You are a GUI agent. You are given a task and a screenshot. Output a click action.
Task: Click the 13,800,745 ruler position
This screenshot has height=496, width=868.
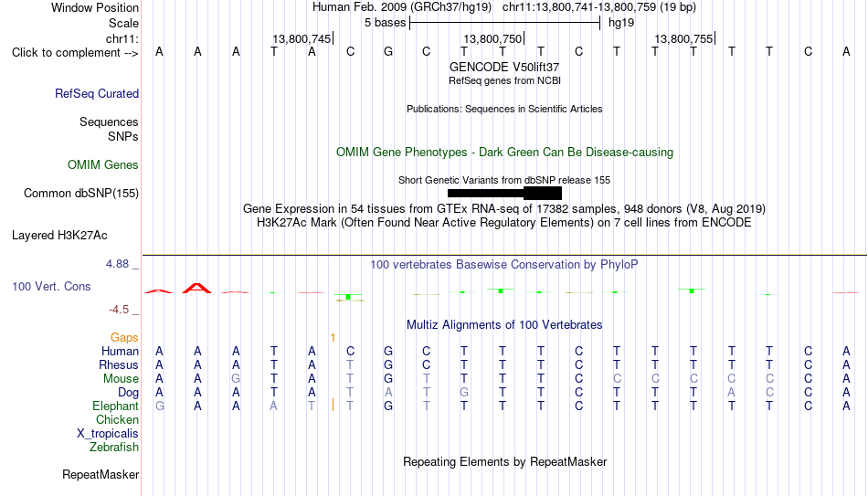tap(302, 38)
